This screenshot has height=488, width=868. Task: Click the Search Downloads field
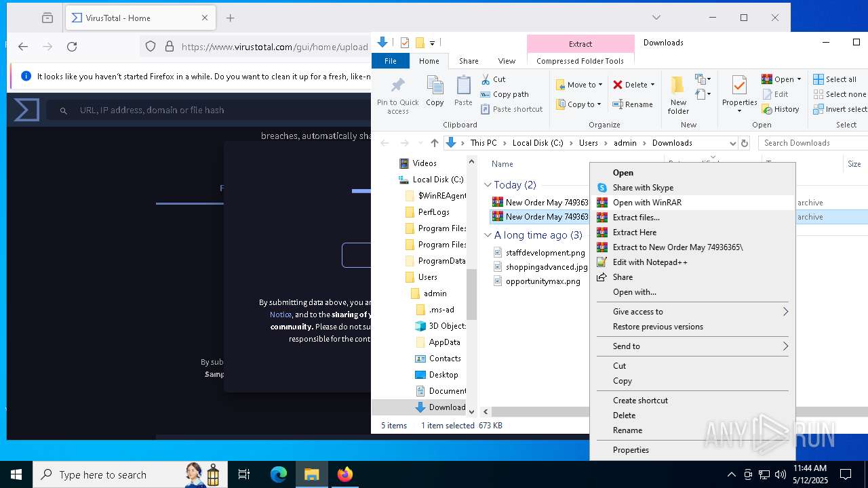click(812, 143)
